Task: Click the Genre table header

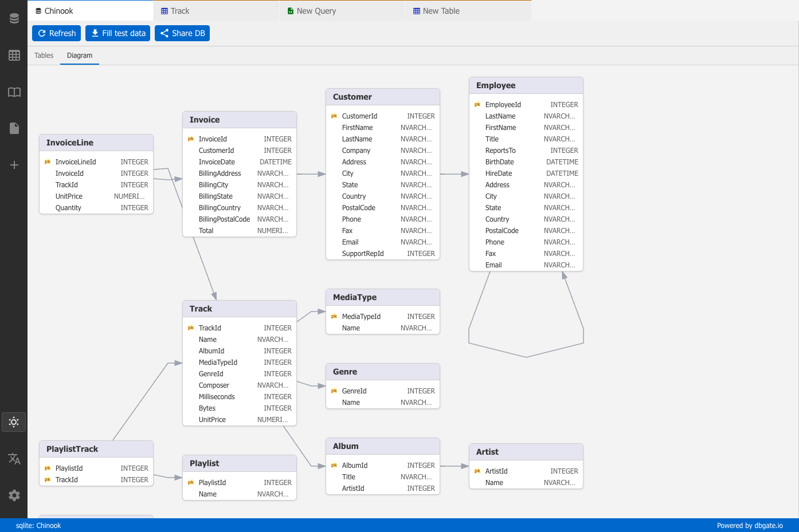Action: point(383,372)
